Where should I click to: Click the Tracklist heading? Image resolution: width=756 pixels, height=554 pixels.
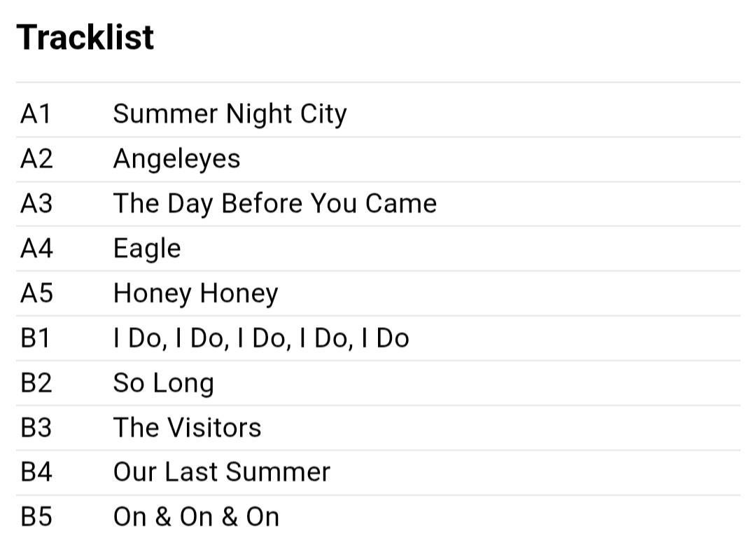(85, 37)
